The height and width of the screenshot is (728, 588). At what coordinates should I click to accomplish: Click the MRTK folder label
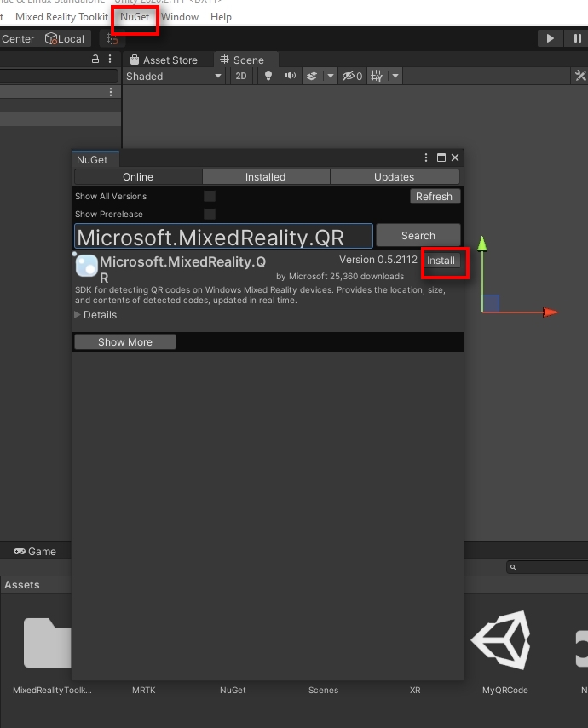(x=144, y=690)
